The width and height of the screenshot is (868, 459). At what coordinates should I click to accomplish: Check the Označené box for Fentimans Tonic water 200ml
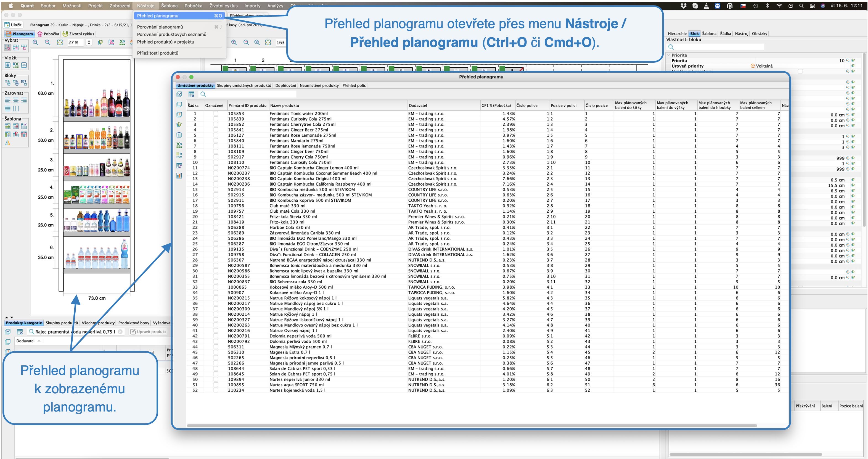(216, 114)
